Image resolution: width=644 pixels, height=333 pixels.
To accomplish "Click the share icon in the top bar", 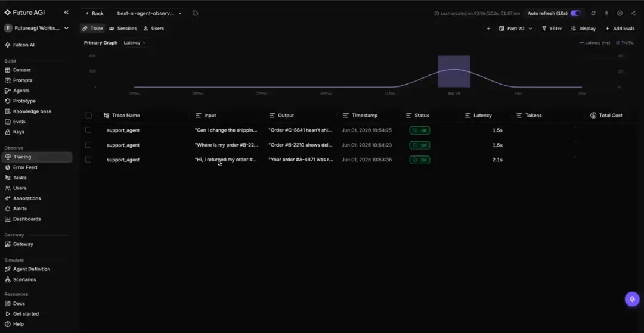I will [x=633, y=13].
